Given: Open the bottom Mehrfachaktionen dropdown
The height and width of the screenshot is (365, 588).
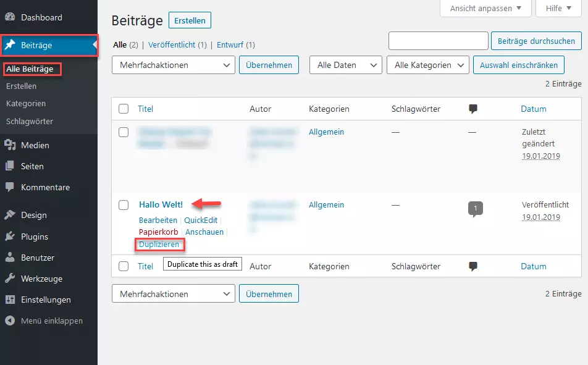Looking at the screenshot, I should (173, 294).
